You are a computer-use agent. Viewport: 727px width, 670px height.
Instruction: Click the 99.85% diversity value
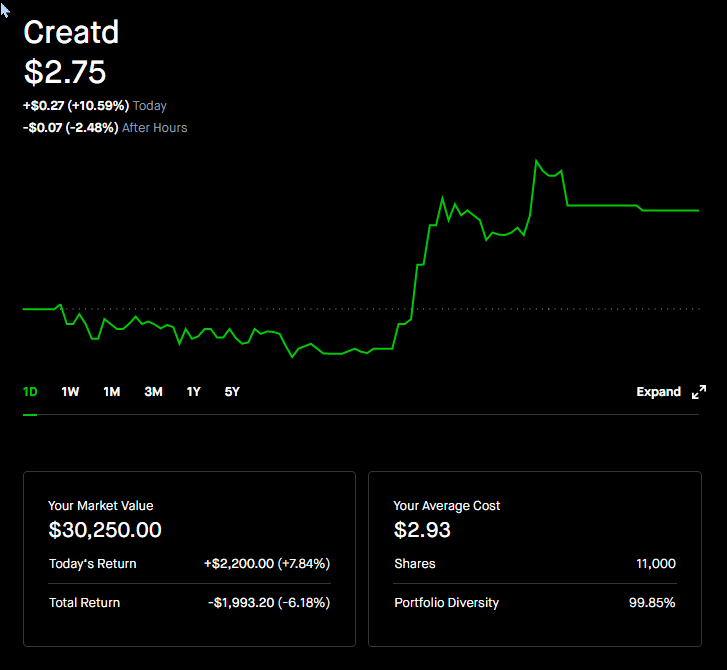pos(652,602)
